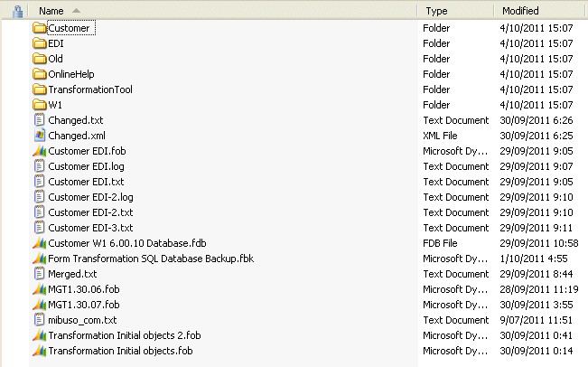
Task: Select Customer W1 6.00.10 Database.fdb icon
Action: tap(40, 243)
